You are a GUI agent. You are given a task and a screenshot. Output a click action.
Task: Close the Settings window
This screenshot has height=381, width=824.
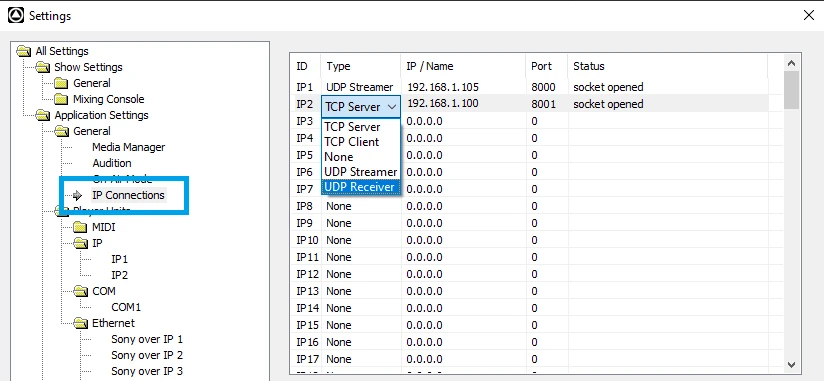click(x=809, y=15)
